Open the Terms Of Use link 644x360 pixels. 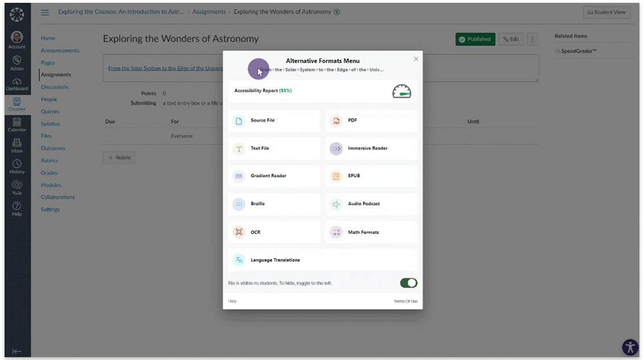pyautogui.click(x=405, y=301)
